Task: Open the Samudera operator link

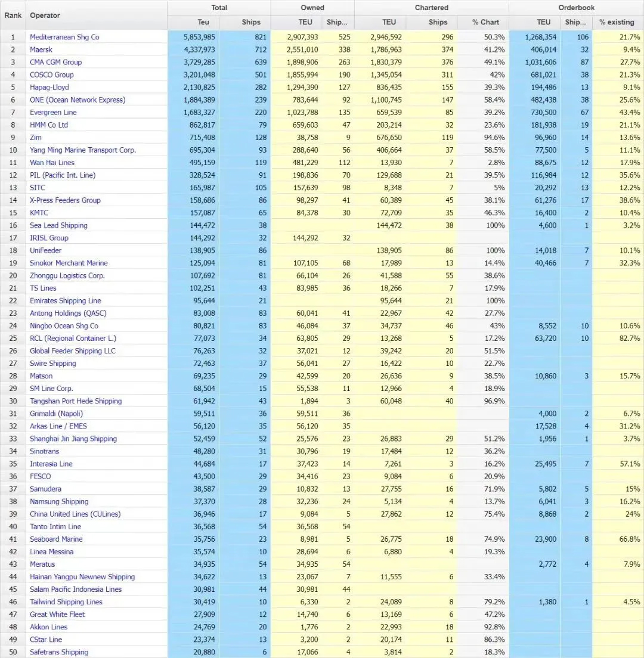Action: pyautogui.click(x=45, y=489)
